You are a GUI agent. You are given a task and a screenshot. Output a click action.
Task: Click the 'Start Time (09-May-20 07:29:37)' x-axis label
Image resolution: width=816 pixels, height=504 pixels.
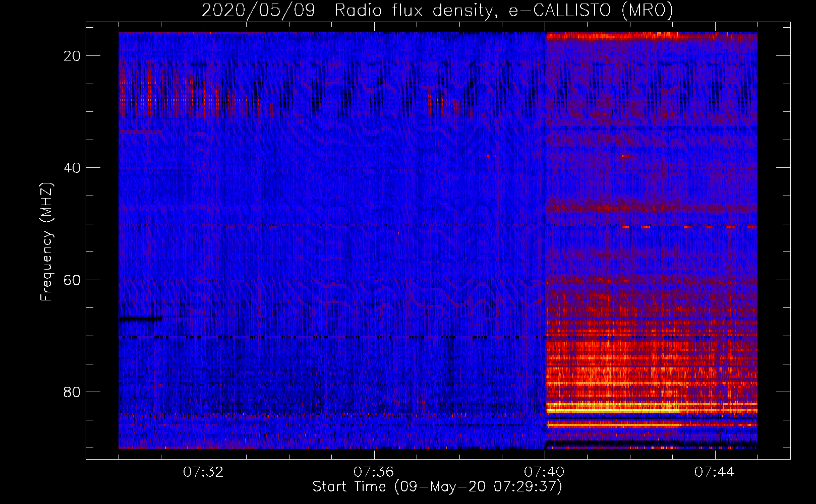click(437, 487)
